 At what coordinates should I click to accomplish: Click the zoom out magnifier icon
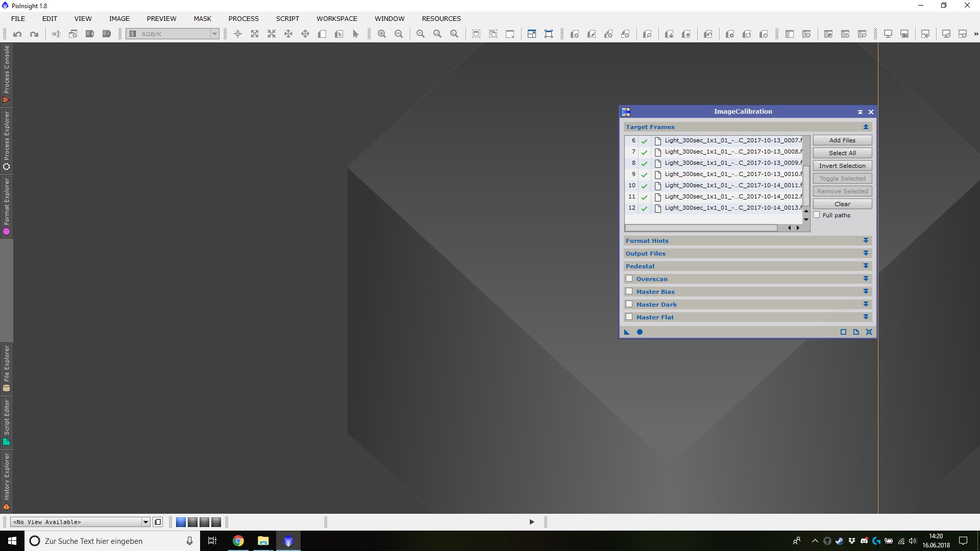[399, 34]
